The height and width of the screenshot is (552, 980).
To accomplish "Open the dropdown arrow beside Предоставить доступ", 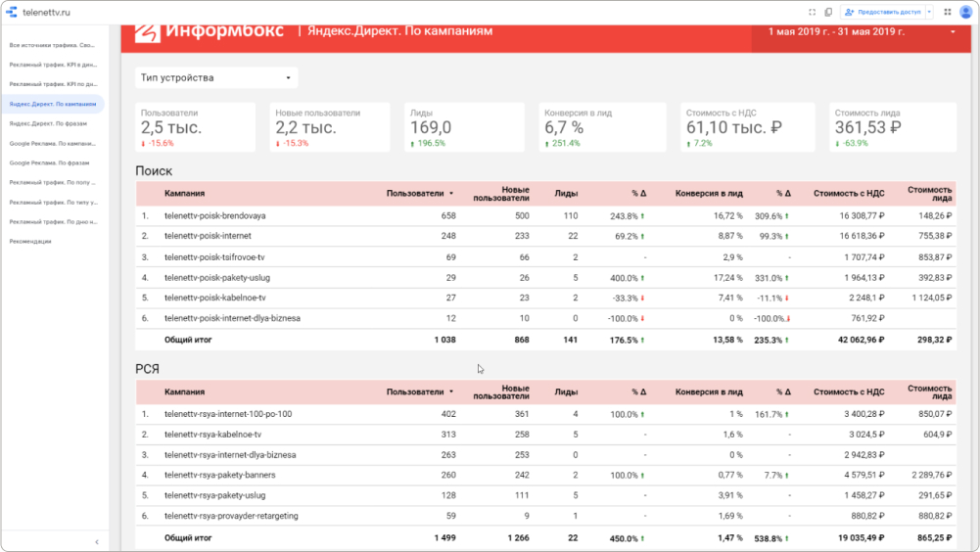I will pyautogui.click(x=929, y=12).
